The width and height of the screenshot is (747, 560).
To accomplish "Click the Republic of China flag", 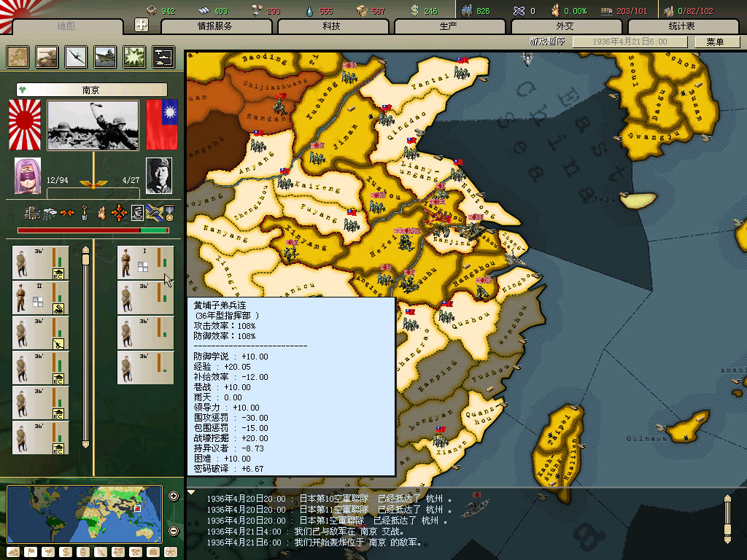I will click(x=162, y=125).
